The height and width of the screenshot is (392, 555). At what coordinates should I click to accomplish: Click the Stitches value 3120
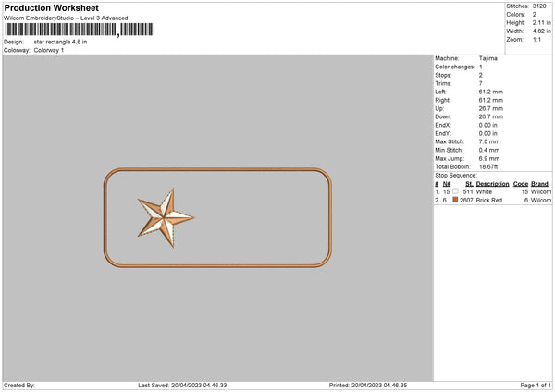pos(539,6)
